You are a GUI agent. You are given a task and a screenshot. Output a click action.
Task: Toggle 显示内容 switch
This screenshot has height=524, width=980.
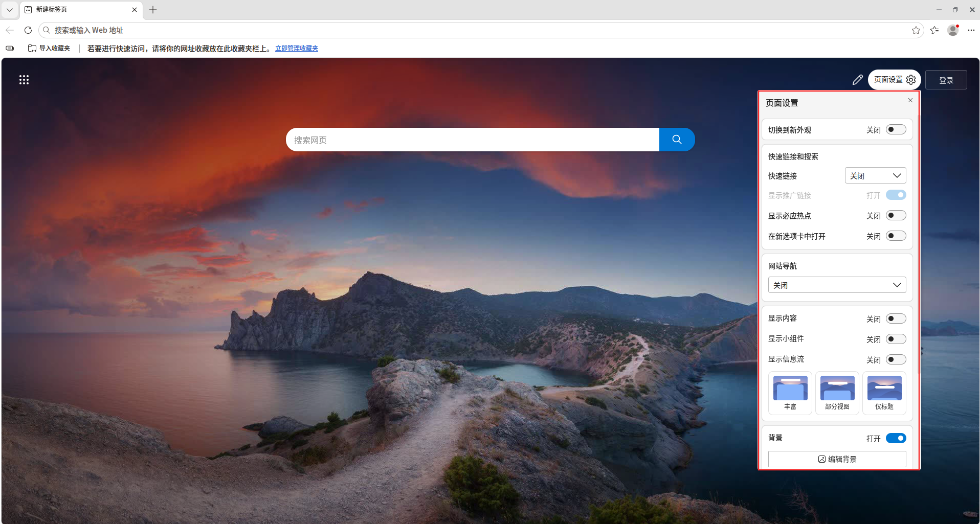pos(896,318)
